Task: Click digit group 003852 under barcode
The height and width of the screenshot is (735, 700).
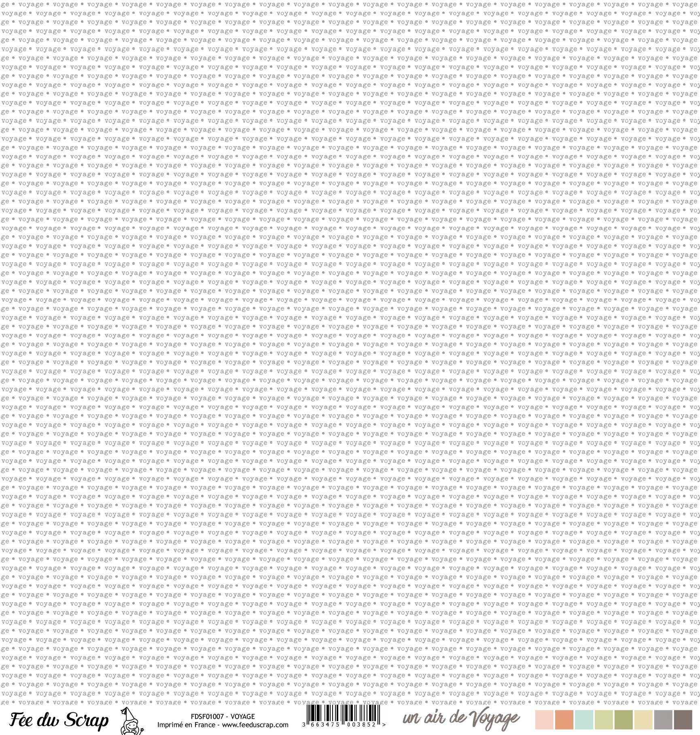Action: [x=362, y=725]
